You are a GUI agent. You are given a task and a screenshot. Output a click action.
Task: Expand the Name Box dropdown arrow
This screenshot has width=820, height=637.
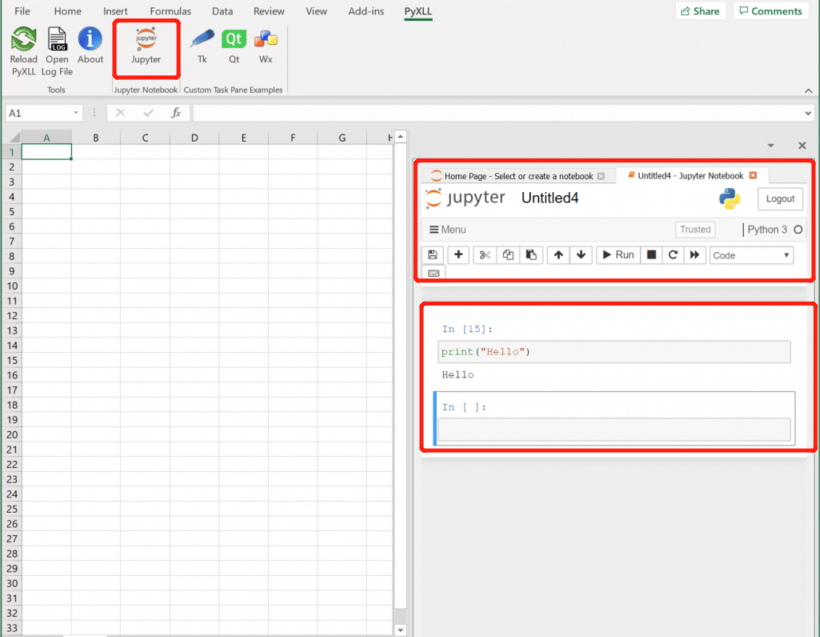coord(76,113)
